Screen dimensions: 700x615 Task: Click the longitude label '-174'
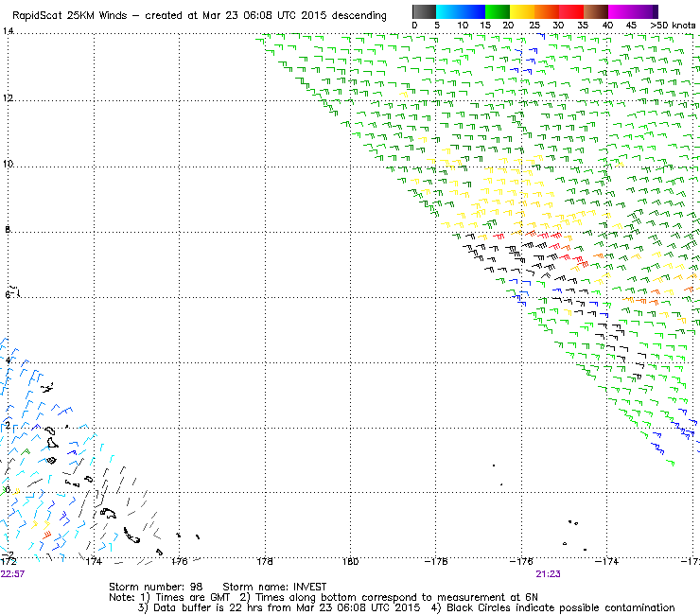(606, 561)
